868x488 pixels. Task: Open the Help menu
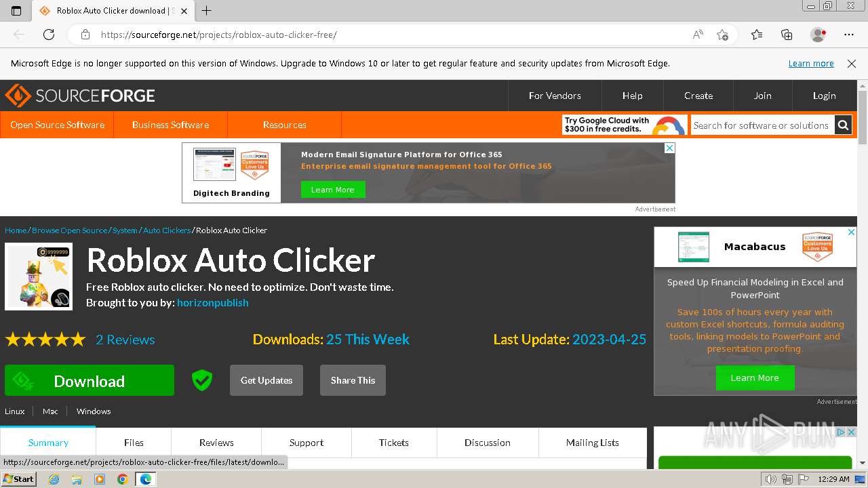(632, 96)
